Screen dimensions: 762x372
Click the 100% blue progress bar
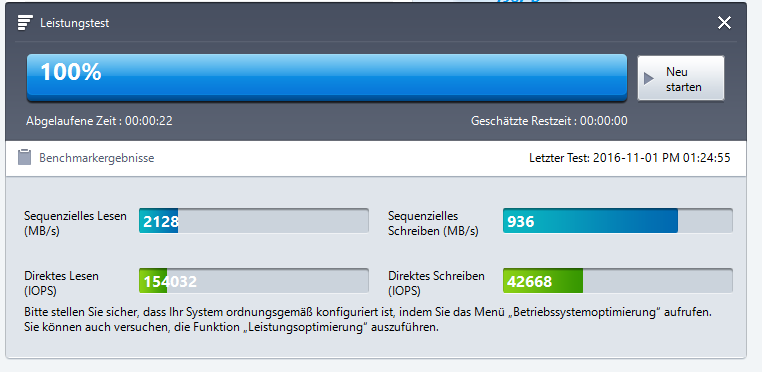point(327,78)
